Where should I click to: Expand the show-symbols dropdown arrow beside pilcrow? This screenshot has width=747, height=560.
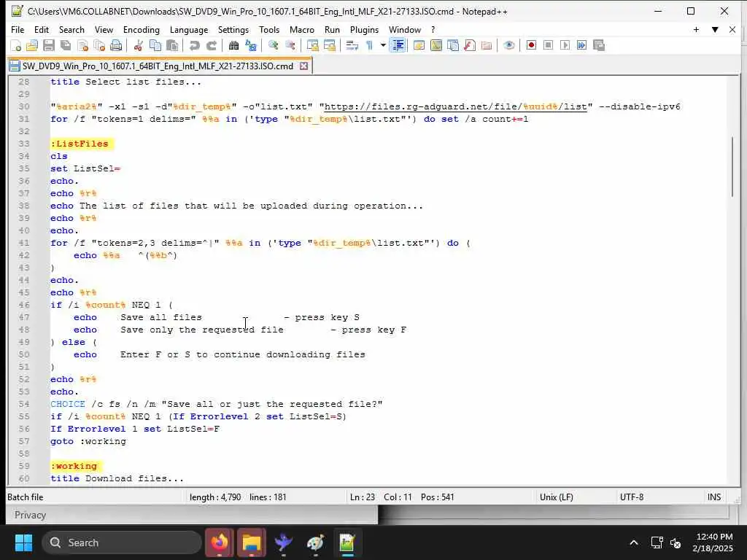tap(382, 46)
